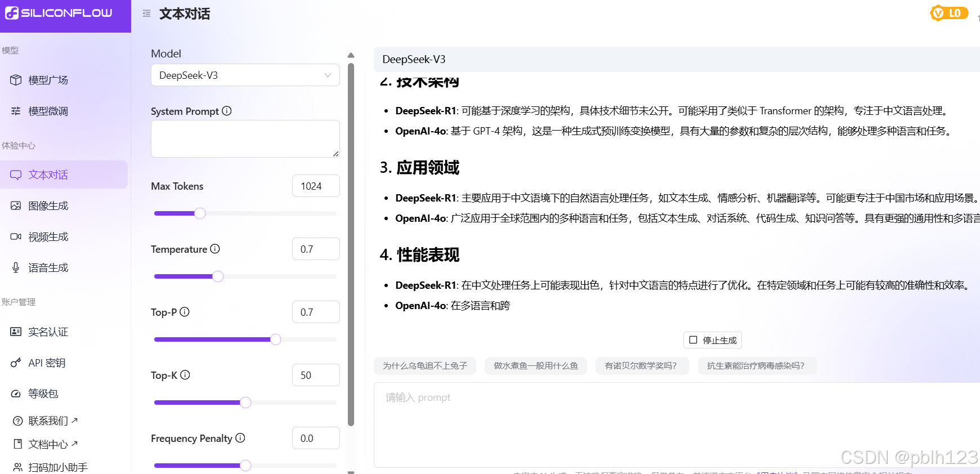Screen dimensions: 980x474
Task: Click the heading 4. 性能表现
Action: (419, 255)
